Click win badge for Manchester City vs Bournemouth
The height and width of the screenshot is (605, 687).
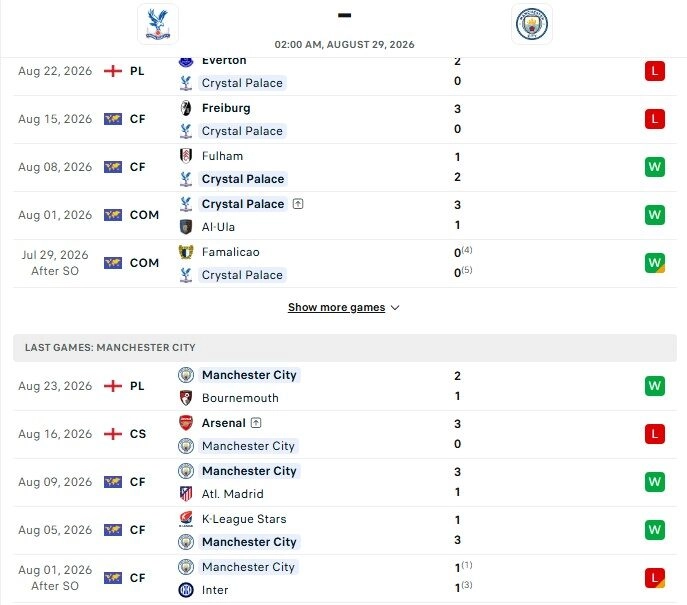[x=655, y=386]
